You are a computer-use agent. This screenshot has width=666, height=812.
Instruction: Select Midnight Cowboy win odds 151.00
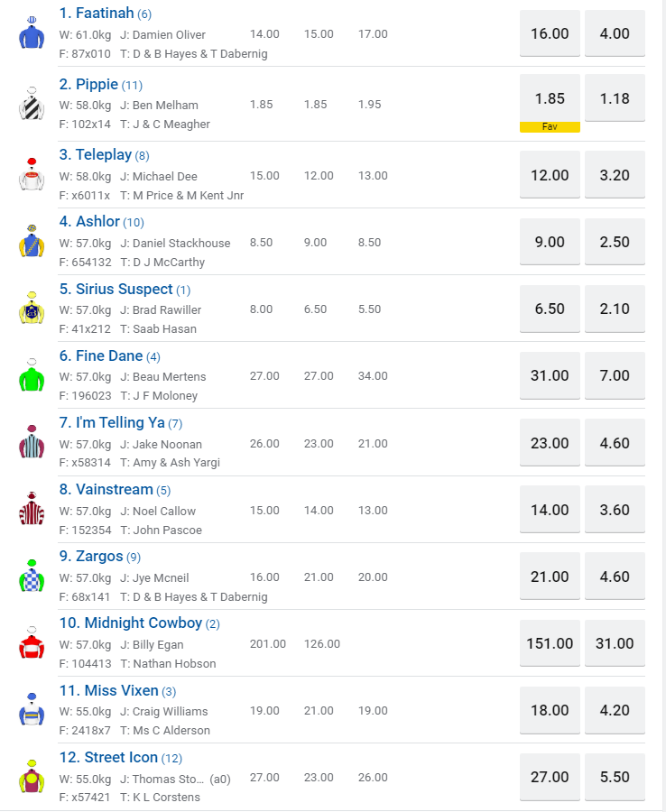[550, 643]
